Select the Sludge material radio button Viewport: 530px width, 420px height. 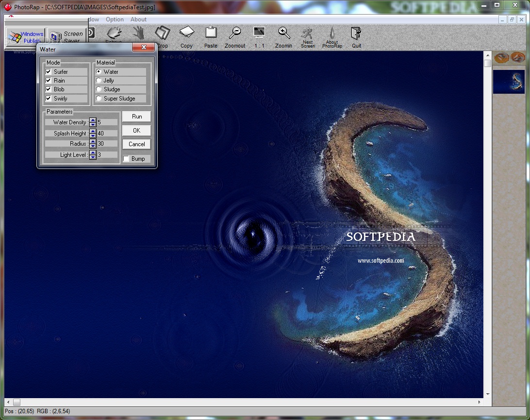pos(99,89)
